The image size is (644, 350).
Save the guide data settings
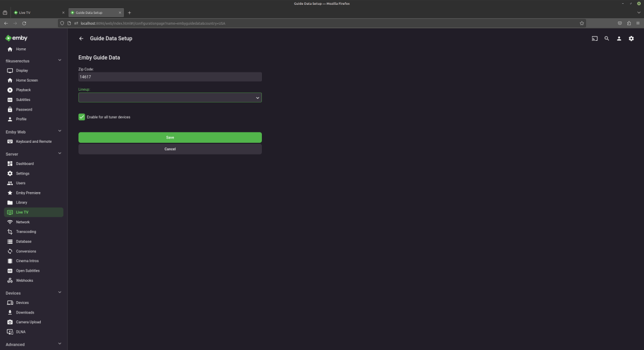click(170, 137)
